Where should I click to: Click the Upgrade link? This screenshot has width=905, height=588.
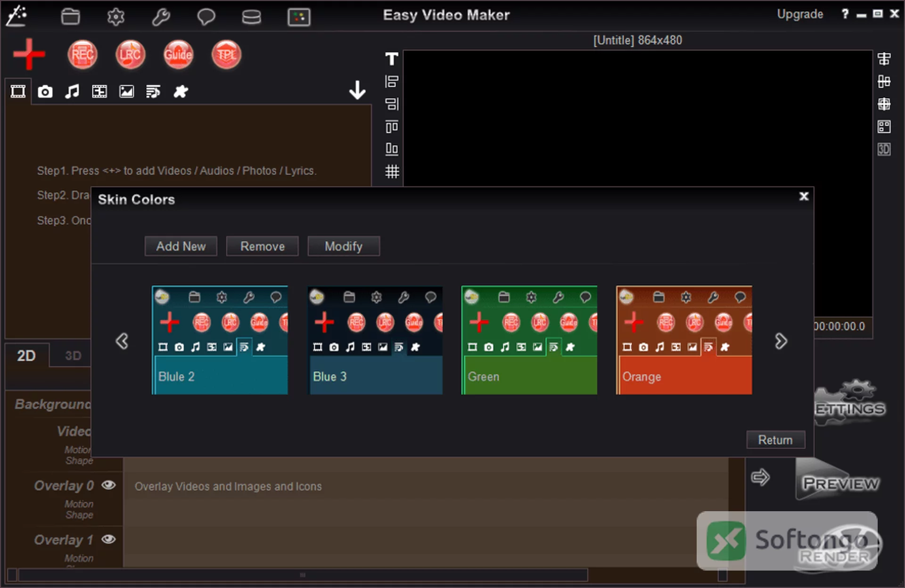click(800, 14)
